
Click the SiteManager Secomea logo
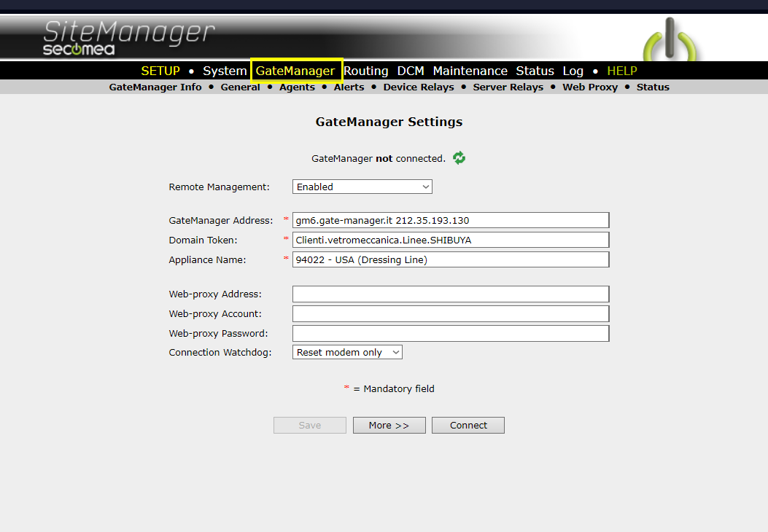[x=128, y=38]
